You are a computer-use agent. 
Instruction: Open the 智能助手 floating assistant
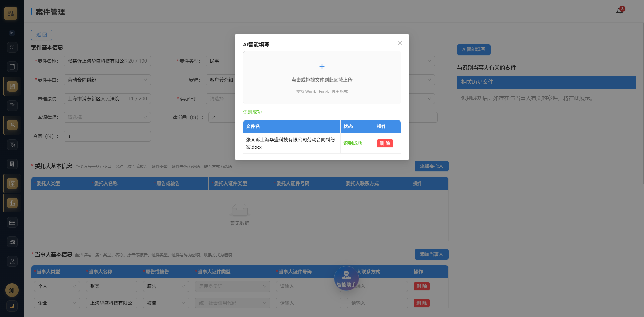(346, 279)
